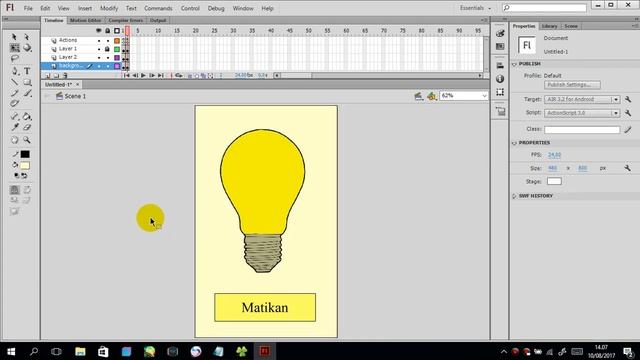Click the Swap Colors icon
The height and width of the screenshot is (360, 640).
[x=24, y=176]
